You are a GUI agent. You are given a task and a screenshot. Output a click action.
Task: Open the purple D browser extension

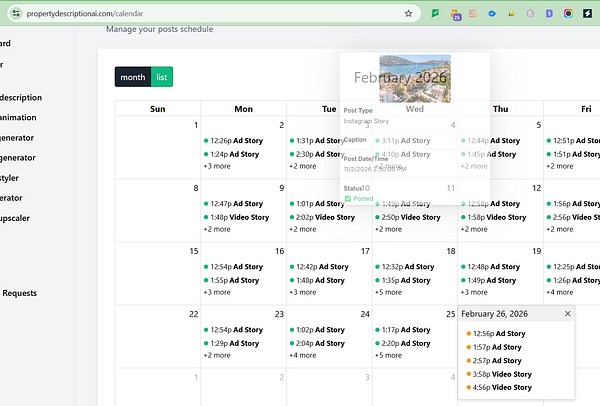549,13
